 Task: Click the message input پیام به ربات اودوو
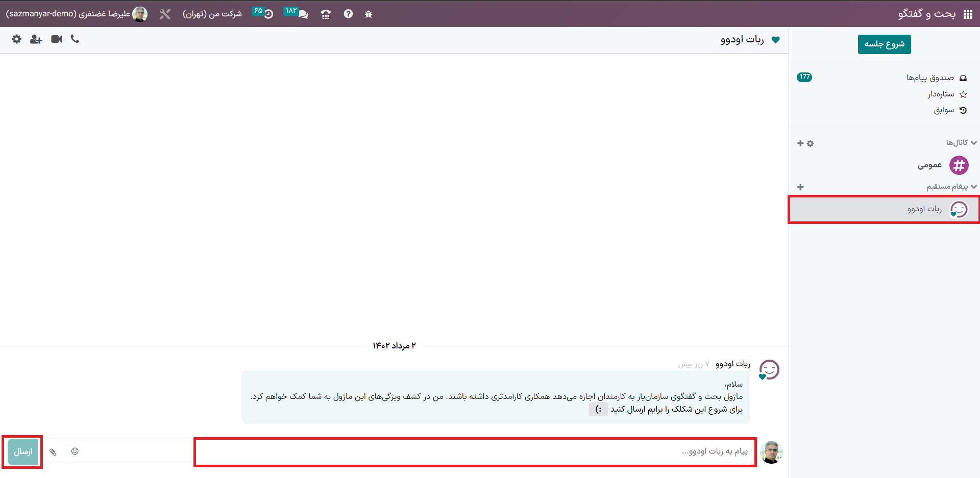475,451
